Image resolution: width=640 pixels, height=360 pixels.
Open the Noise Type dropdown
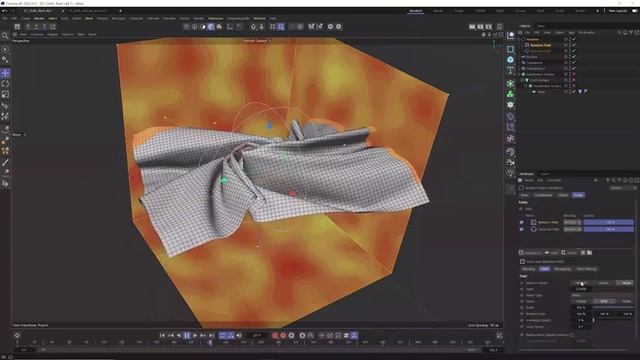click(x=602, y=295)
